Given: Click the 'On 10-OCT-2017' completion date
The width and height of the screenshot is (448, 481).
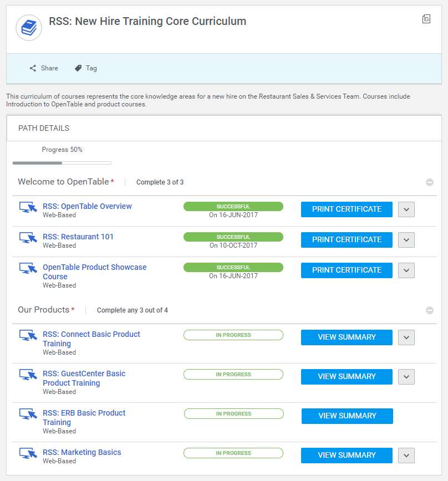Looking at the screenshot, I should pos(233,245).
